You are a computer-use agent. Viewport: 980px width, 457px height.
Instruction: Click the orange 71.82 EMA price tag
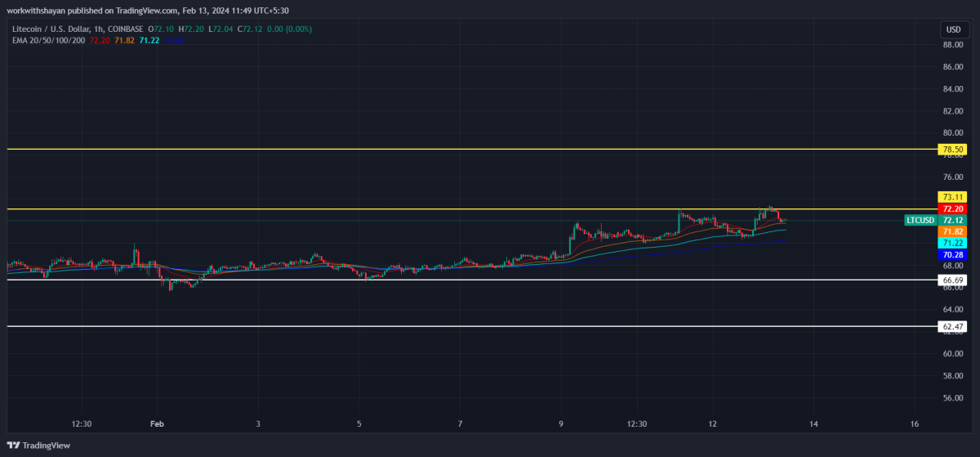(954, 232)
